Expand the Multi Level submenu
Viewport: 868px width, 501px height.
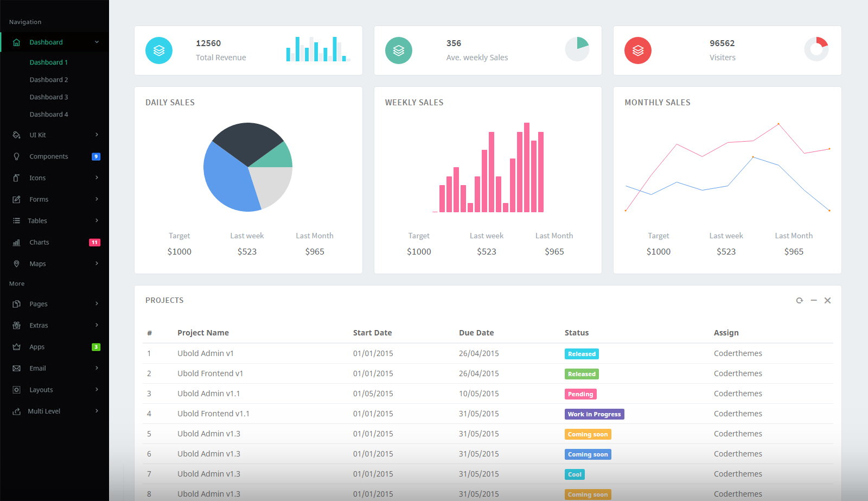tap(97, 411)
